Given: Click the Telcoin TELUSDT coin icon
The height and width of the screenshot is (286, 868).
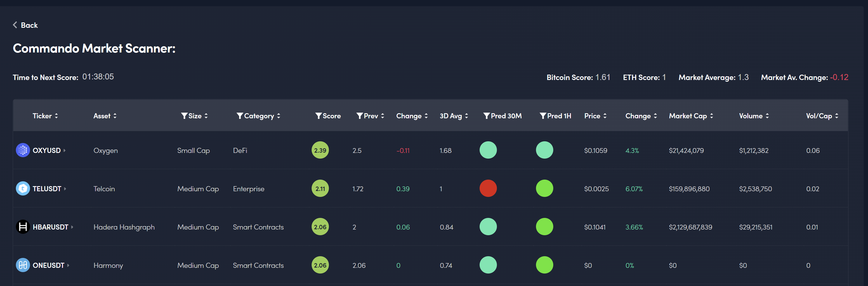Looking at the screenshot, I should 23,189.
